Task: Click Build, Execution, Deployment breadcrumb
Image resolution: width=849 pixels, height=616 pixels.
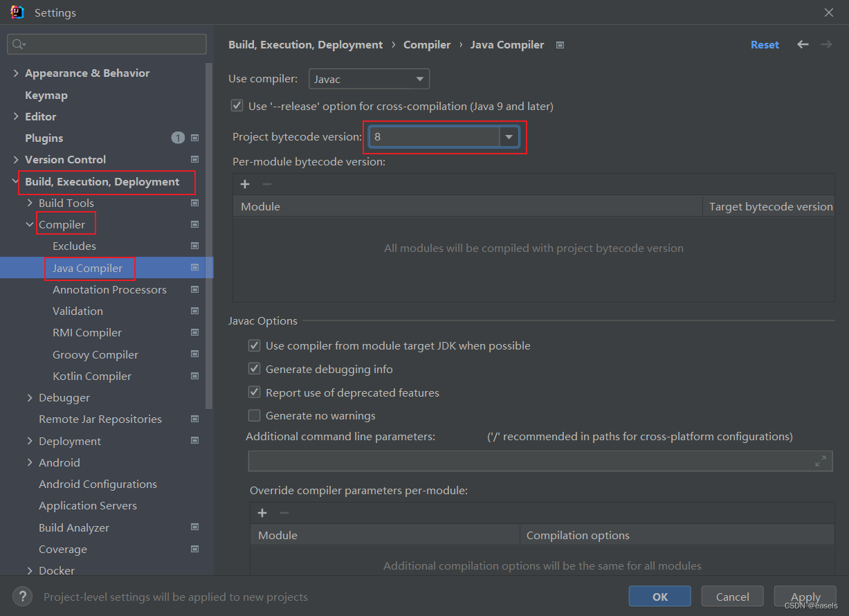Action: click(306, 44)
